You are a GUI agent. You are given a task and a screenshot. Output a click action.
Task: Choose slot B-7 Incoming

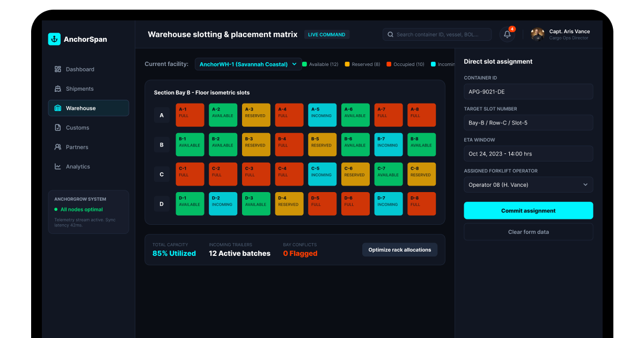389,145
